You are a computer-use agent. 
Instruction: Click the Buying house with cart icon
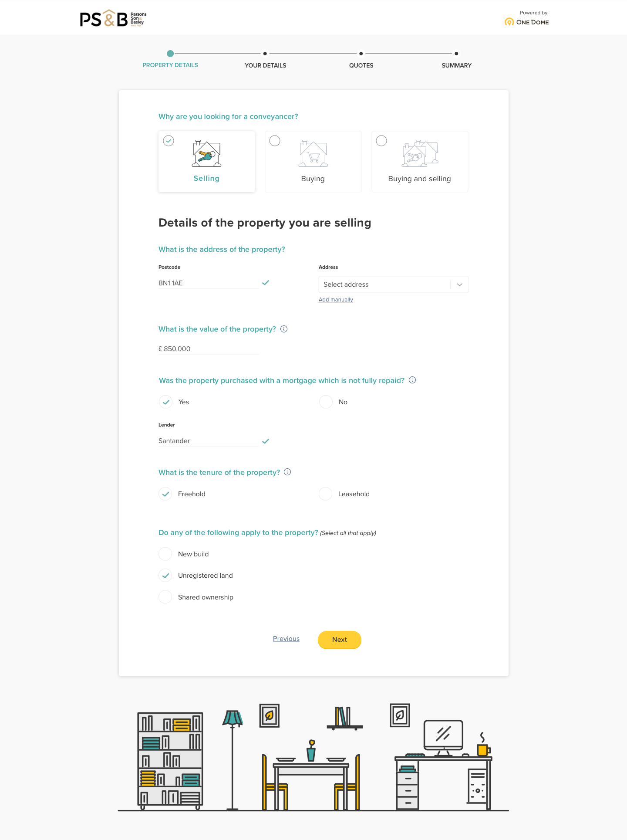(313, 154)
